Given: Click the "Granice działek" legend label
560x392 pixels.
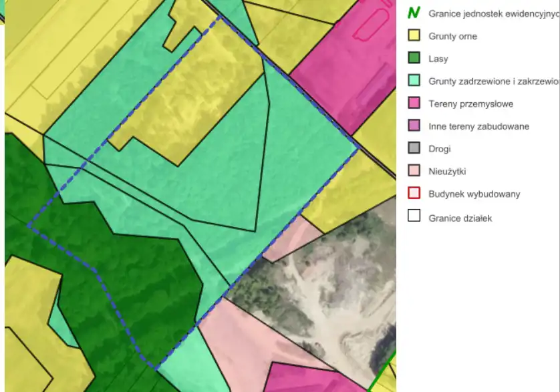Looking at the screenshot, I should pos(460,218).
